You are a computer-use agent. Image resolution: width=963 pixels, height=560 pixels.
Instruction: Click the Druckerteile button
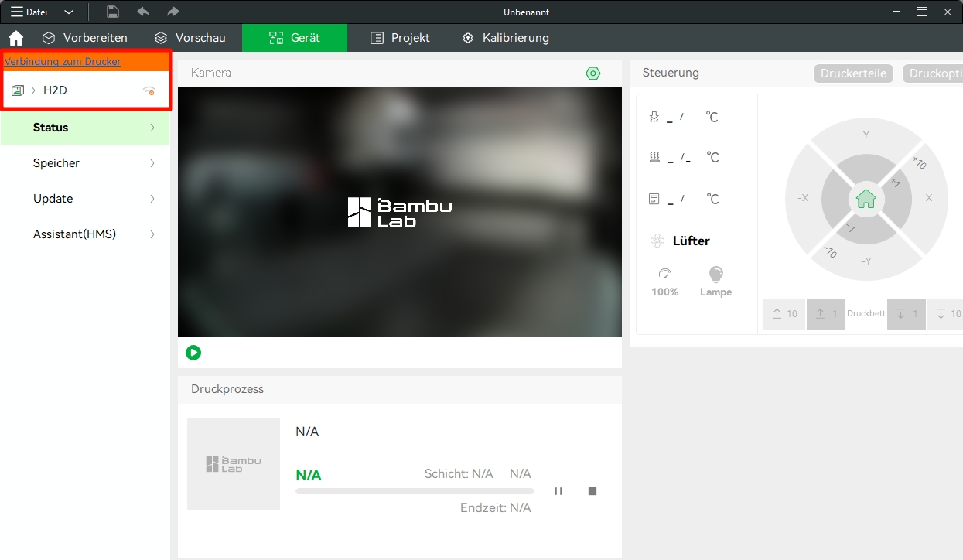[x=853, y=73]
